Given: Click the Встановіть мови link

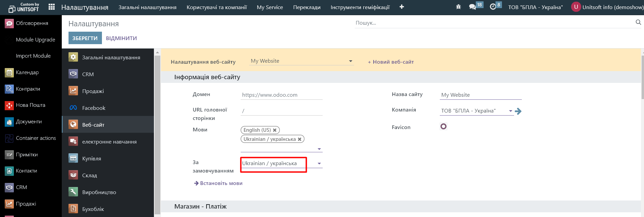Looking at the screenshot, I should (221, 183).
